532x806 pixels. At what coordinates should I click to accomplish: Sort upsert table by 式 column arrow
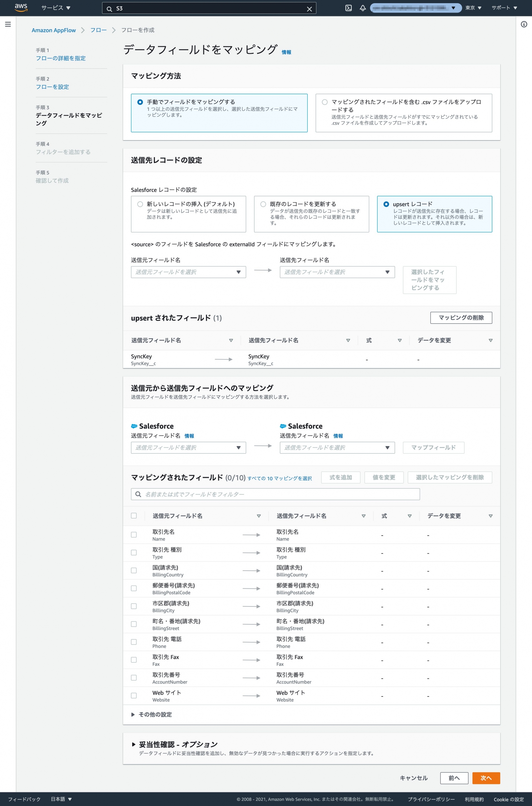(399, 340)
